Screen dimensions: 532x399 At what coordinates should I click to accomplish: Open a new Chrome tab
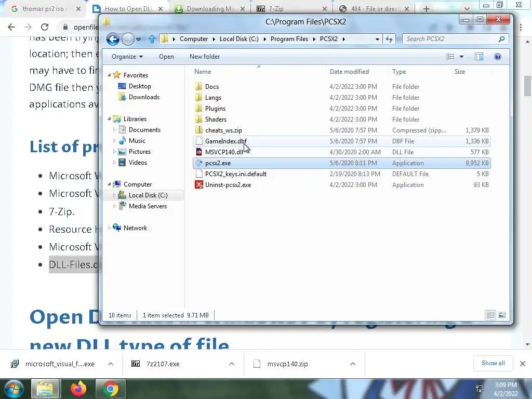427,9
